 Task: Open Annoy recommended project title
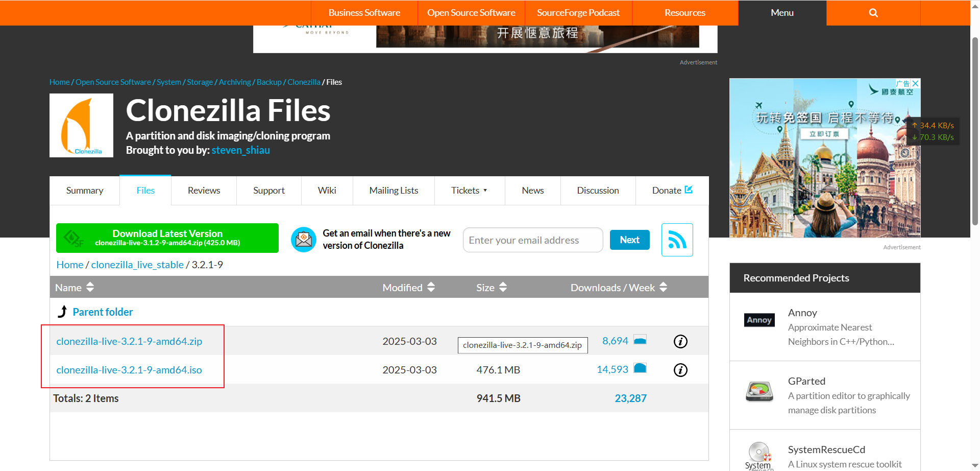(x=802, y=313)
